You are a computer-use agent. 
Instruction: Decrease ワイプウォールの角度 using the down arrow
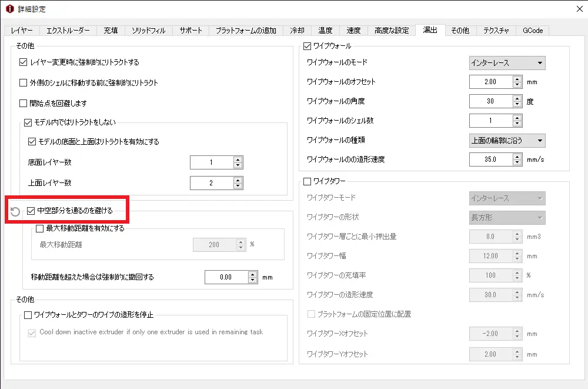517,104
